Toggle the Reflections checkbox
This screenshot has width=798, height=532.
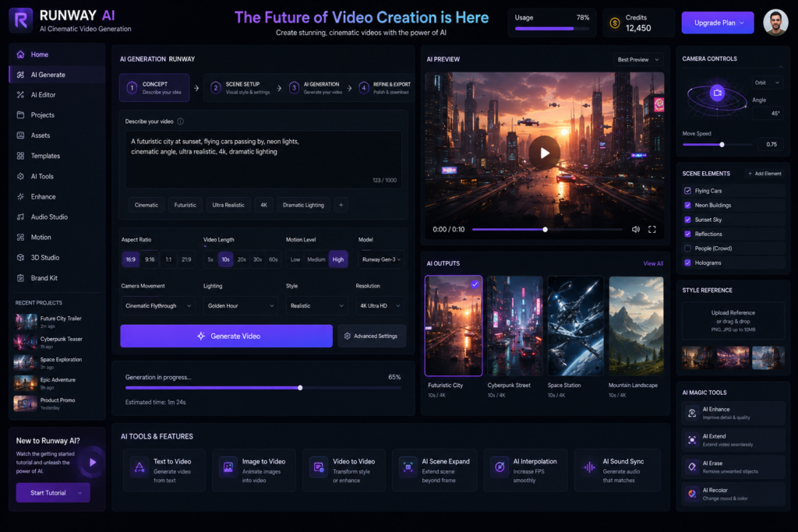(x=687, y=234)
